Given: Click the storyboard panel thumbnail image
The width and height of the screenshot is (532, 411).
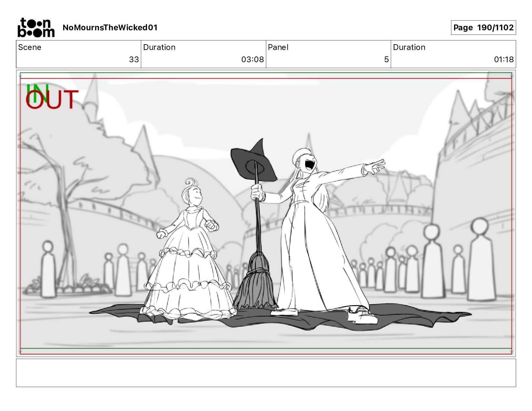Looking at the screenshot, I should [x=266, y=213].
